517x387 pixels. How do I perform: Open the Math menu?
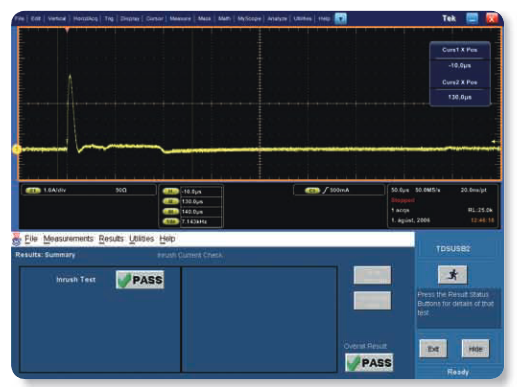[224, 19]
